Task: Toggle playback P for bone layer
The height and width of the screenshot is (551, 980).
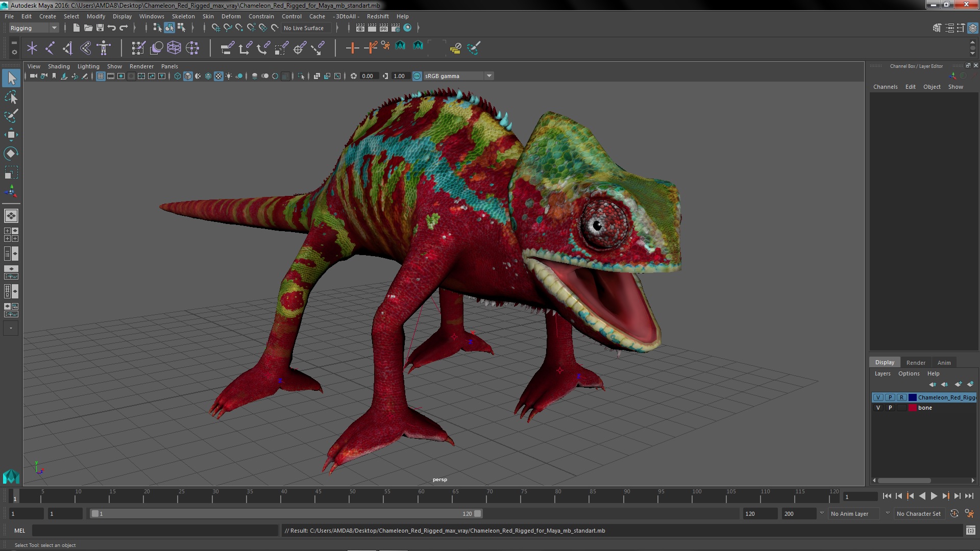Action: tap(890, 408)
